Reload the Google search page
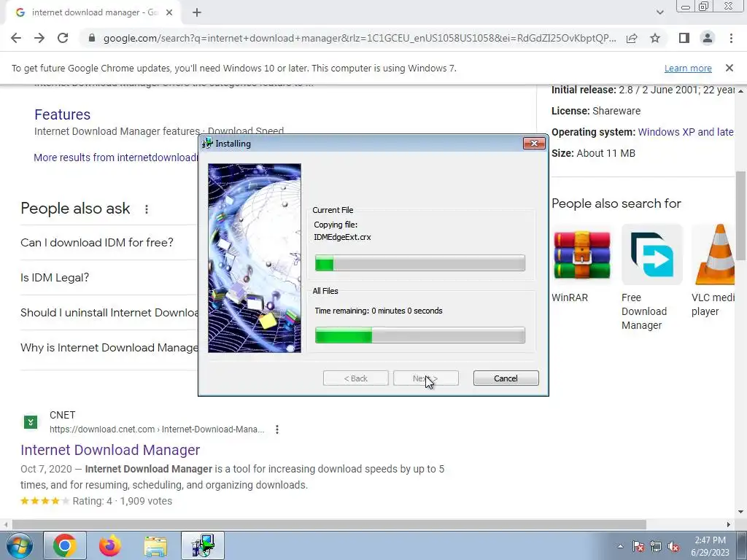Image resolution: width=747 pixels, height=560 pixels. click(63, 38)
